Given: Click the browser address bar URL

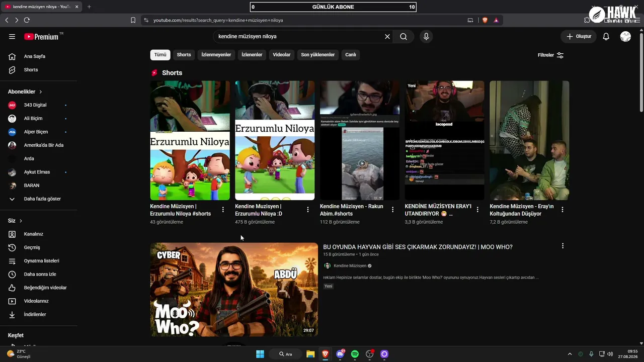Looking at the screenshot, I should (218, 20).
